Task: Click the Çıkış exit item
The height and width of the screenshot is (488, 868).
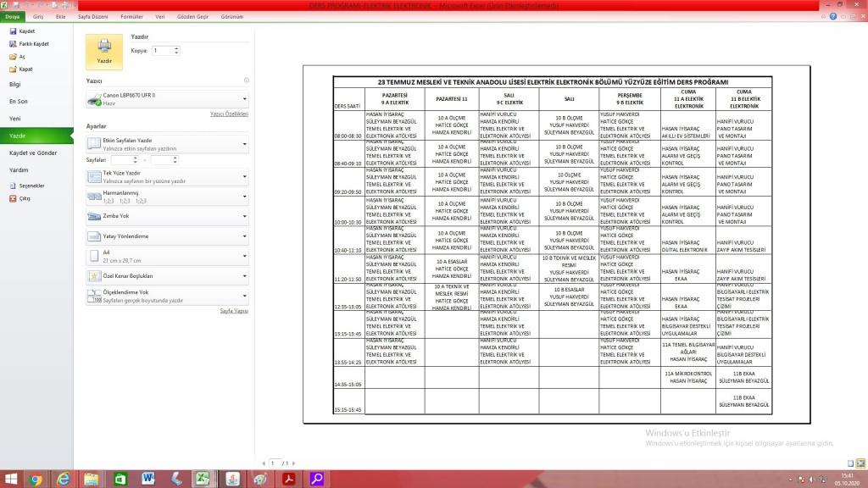Action: 25,198
